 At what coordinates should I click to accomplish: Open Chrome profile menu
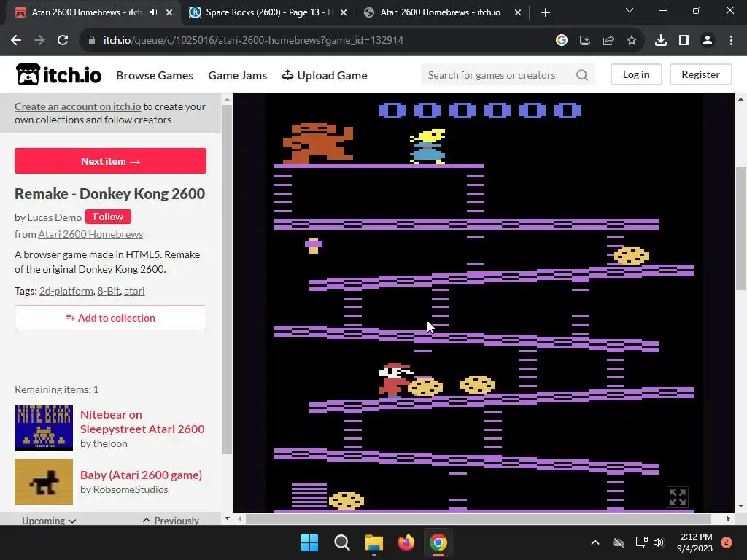[x=708, y=41]
